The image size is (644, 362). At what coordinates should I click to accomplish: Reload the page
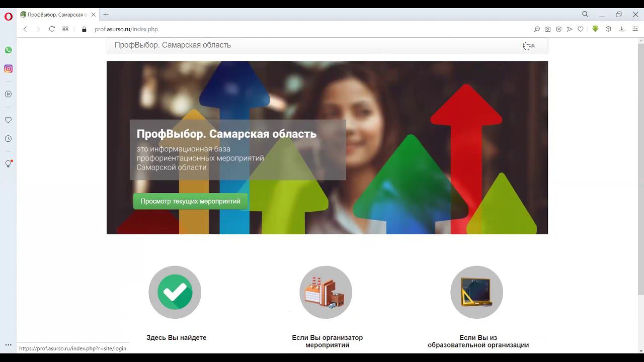52,29
